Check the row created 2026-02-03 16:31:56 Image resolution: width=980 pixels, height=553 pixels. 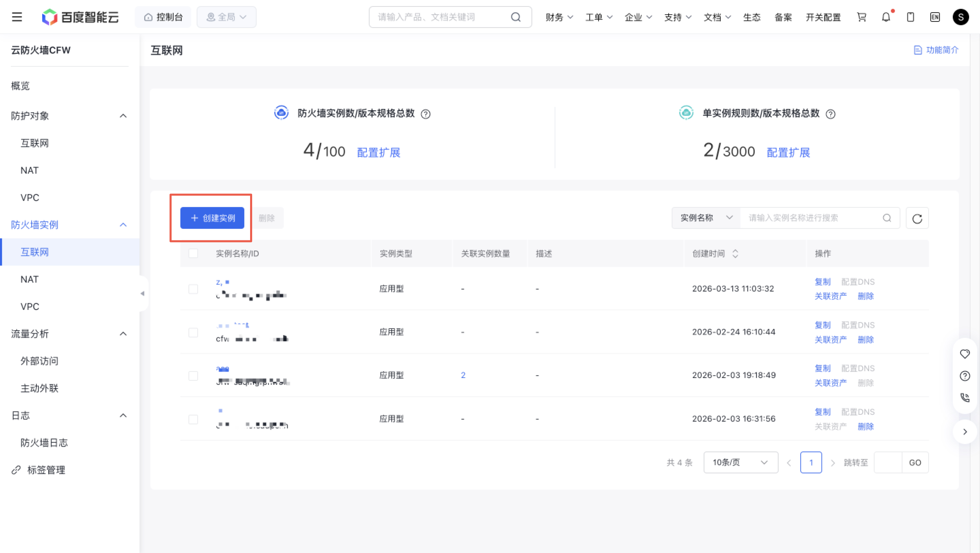[x=193, y=419]
